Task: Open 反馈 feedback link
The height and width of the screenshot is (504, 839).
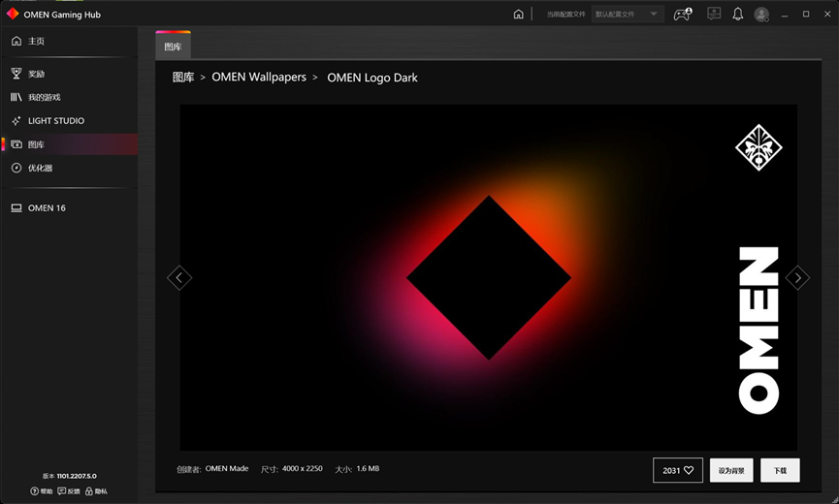Action: [69, 491]
